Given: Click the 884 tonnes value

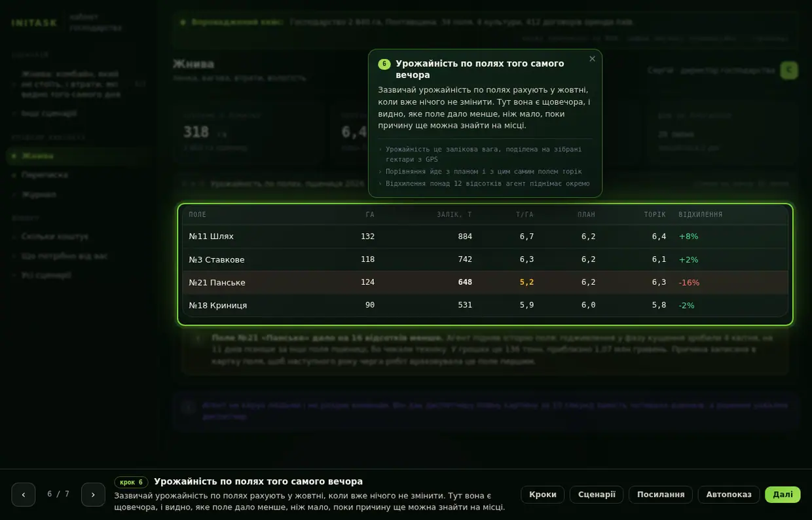Looking at the screenshot, I should 465,236.
